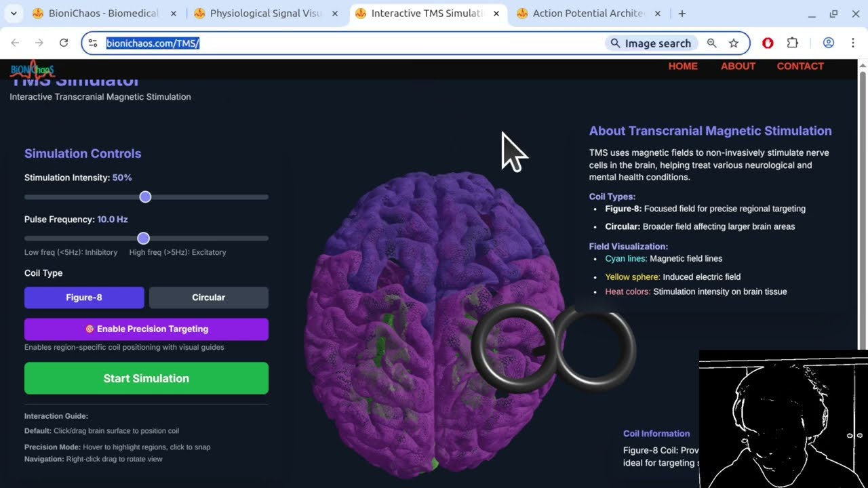Viewport: 868px width, 488px height.
Task: Open the browser Extensions puzzle icon
Action: tap(792, 43)
